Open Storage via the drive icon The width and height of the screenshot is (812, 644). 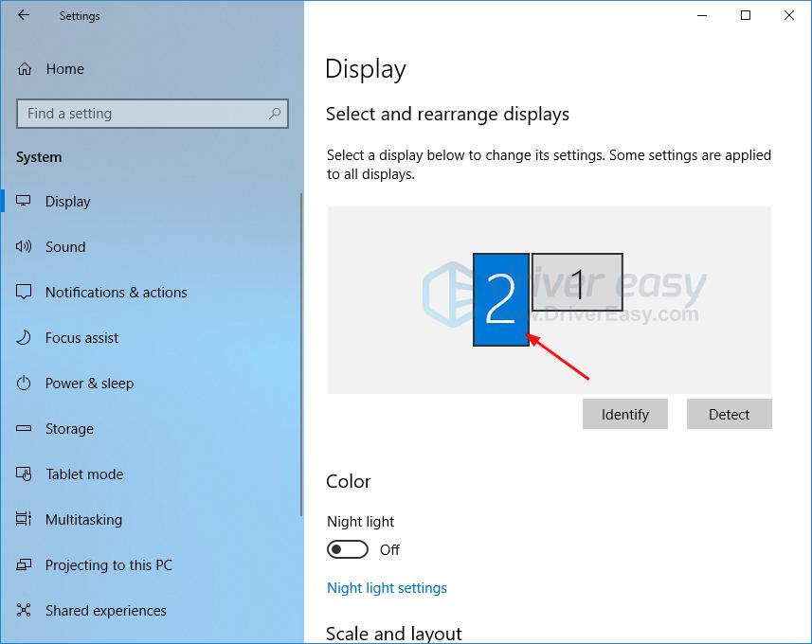[x=26, y=428]
